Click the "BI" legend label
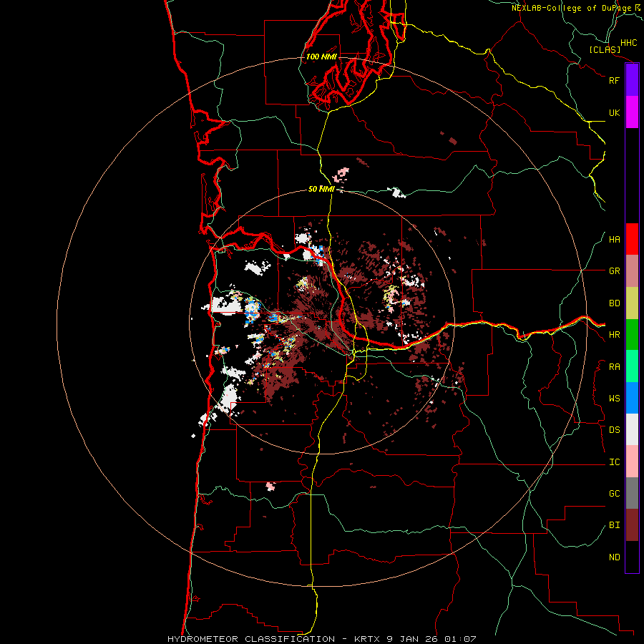Image resolution: width=644 pixels, height=644 pixels. [614, 525]
